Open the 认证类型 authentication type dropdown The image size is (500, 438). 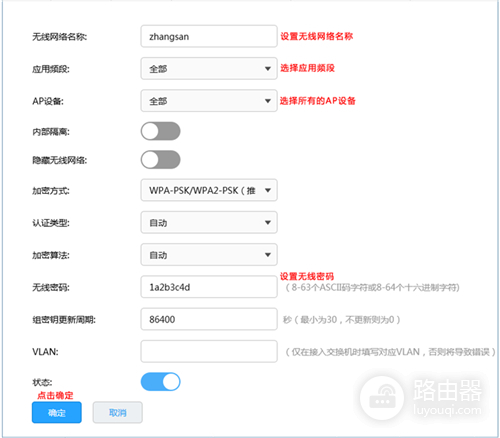(209, 222)
